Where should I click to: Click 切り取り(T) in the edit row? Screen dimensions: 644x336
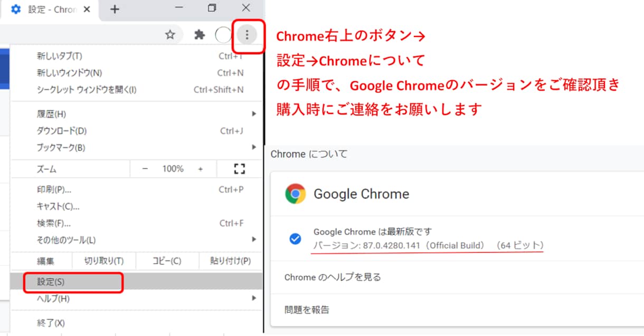(x=104, y=261)
